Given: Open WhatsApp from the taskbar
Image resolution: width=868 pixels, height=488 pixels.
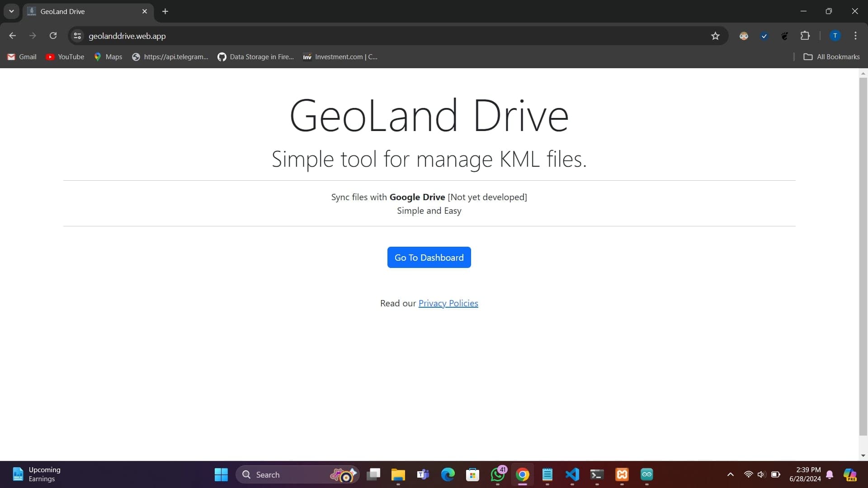Looking at the screenshot, I should 497,474.
